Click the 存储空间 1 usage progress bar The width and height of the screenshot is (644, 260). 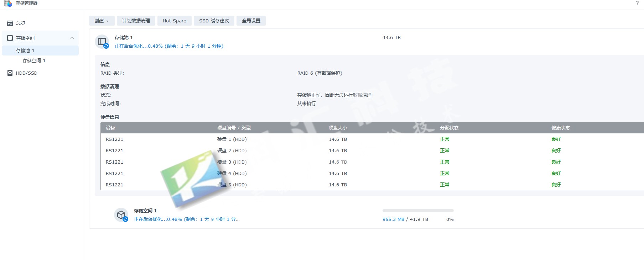[418, 211]
